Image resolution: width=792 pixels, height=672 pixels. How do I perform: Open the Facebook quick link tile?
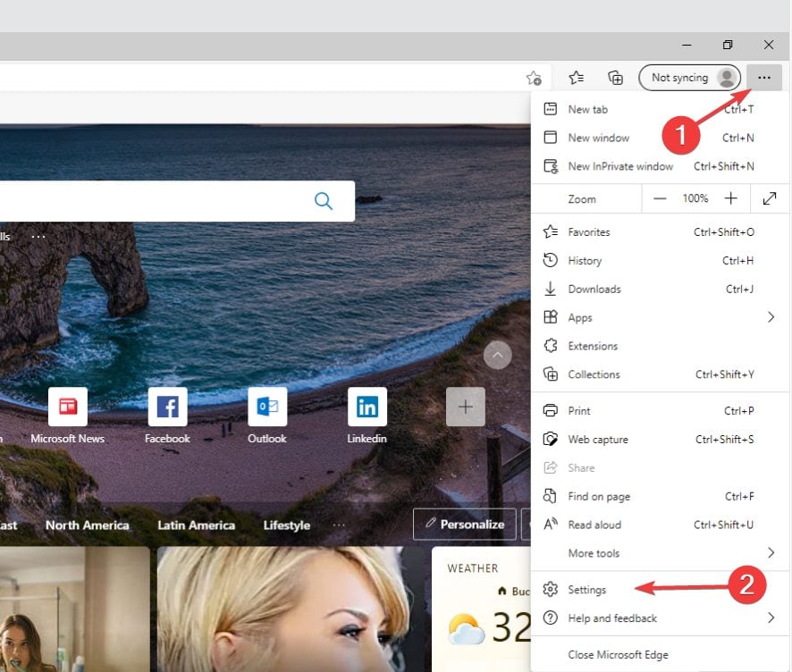click(x=168, y=416)
